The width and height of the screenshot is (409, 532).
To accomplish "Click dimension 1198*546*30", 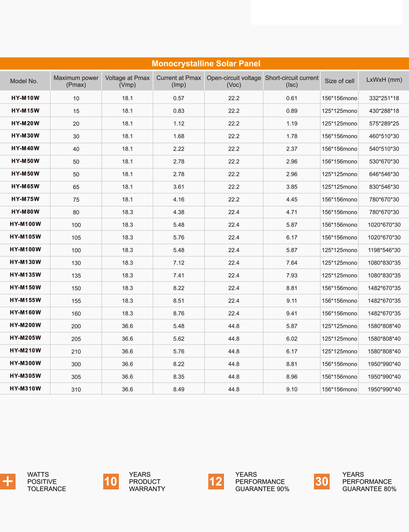I will (x=384, y=250).
